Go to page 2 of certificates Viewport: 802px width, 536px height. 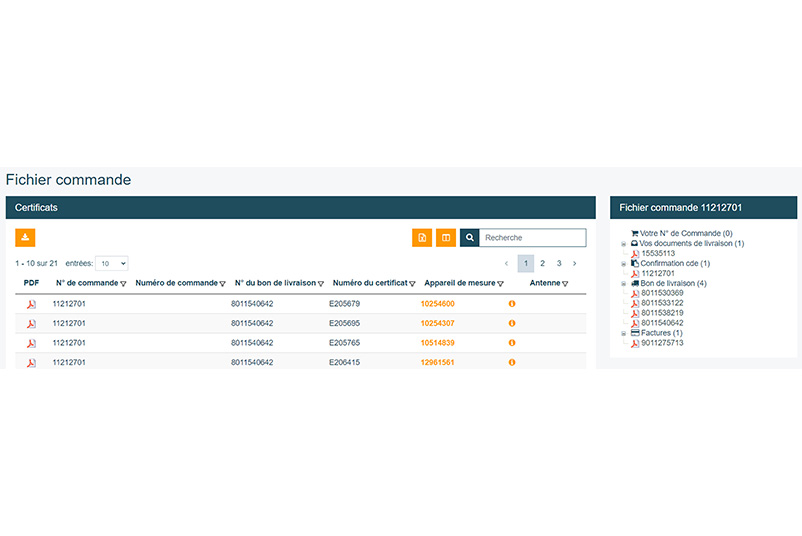tap(542, 264)
